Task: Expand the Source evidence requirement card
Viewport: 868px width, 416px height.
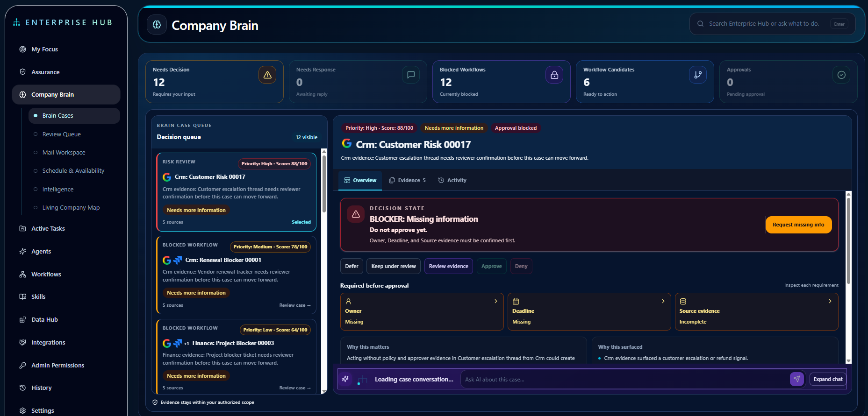Action: (756, 311)
